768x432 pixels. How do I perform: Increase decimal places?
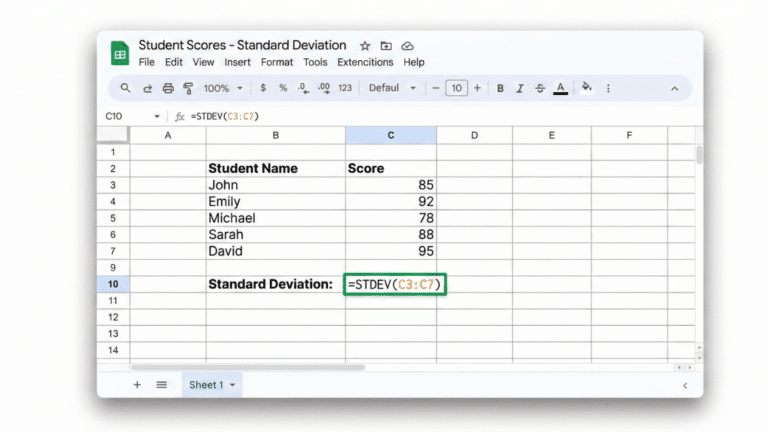[324, 88]
